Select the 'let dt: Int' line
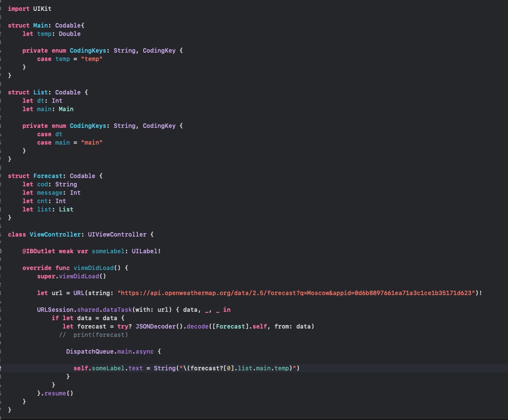508x420 pixels. click(x=42, y=101)
